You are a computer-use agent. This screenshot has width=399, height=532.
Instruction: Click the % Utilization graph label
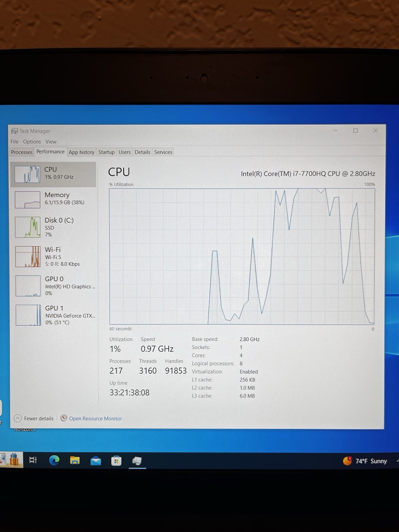click(121, 185)
